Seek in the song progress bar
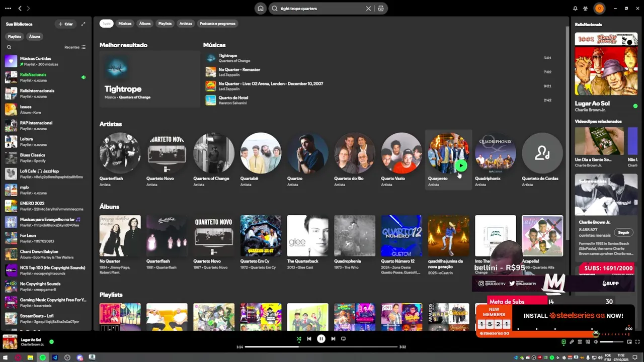644x362 pixels. coord(321,347)
